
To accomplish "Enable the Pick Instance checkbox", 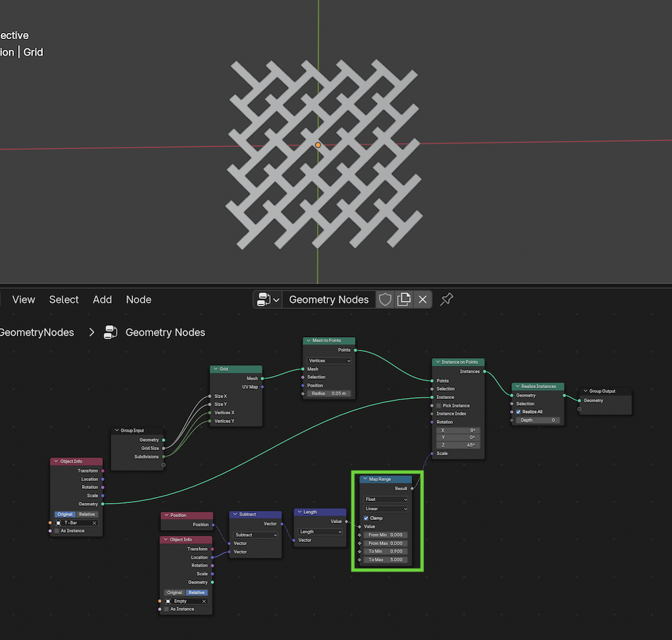I will point(439,406).
